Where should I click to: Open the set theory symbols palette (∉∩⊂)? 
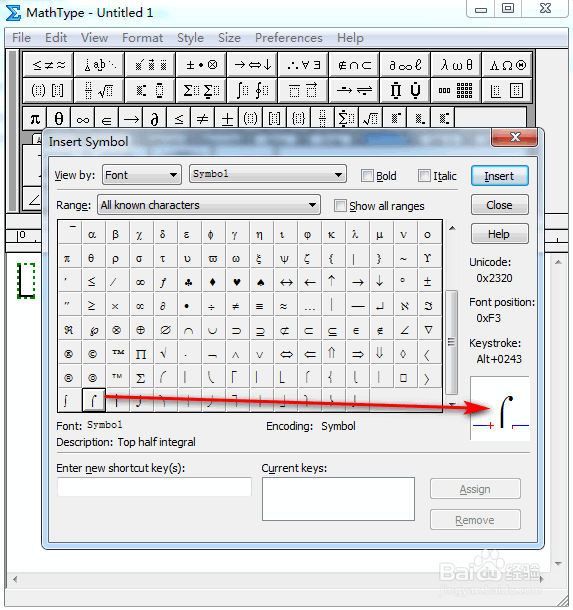(x=354, y=65)
